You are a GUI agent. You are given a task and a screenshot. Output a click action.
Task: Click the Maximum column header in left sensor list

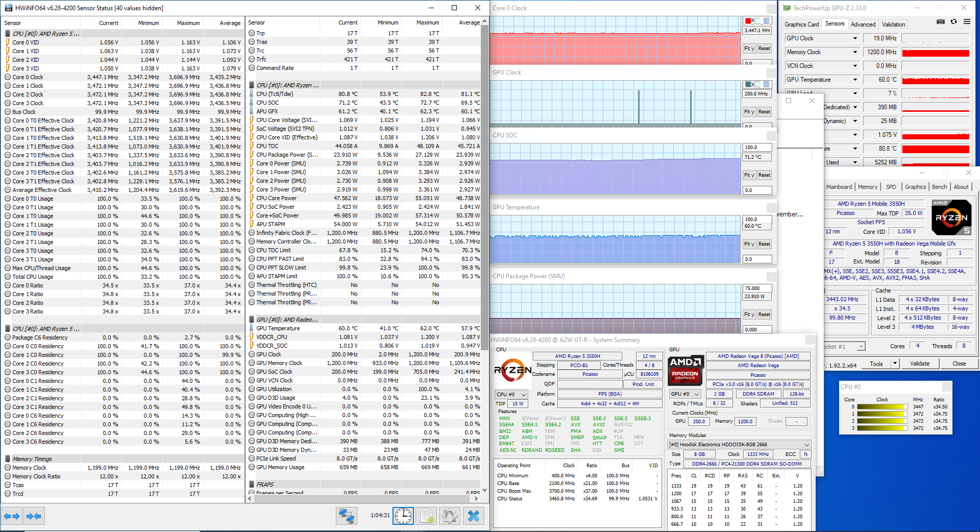point(183,23)
